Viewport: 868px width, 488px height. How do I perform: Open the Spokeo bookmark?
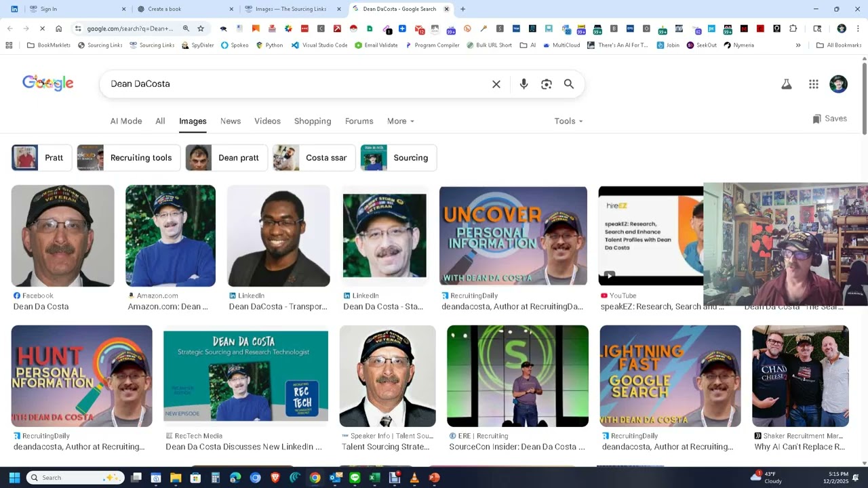click(235, 45)
